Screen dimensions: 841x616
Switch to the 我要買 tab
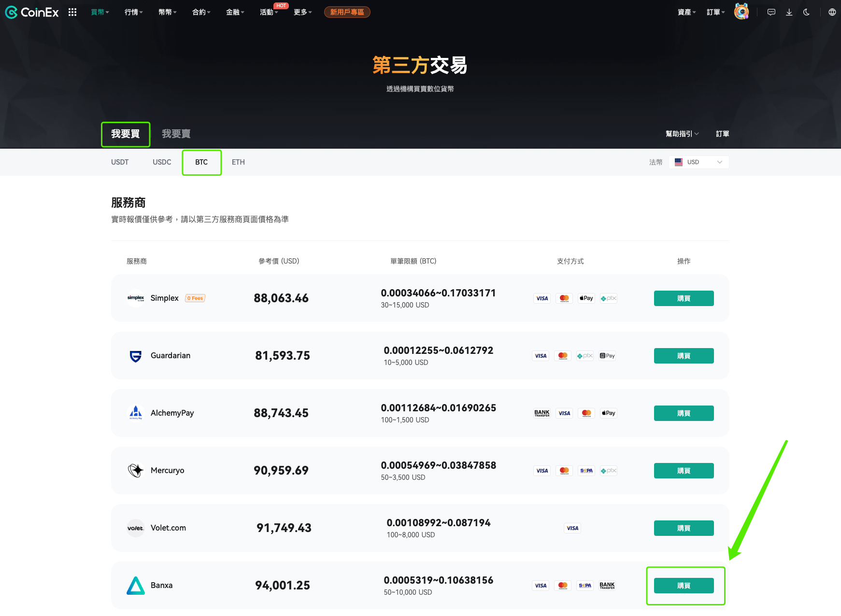point(126,134)
